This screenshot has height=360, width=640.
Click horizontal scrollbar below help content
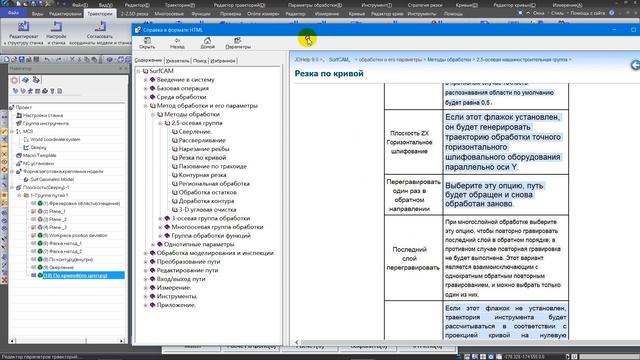point(469,342)
